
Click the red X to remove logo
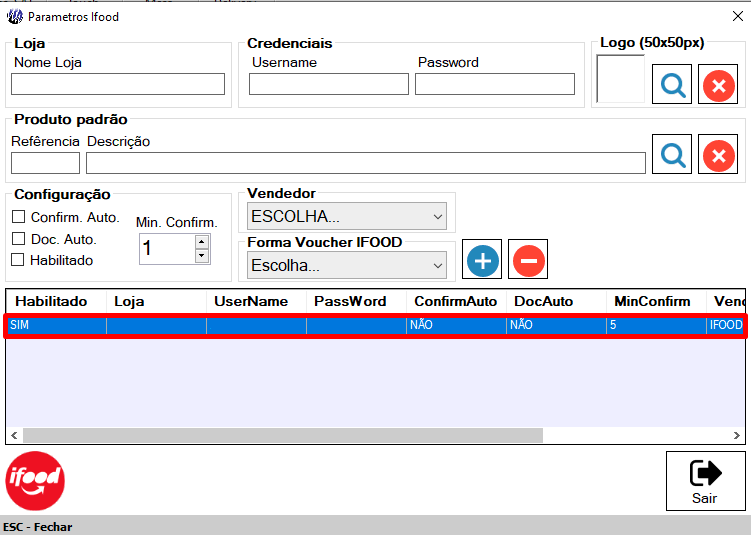click(717, 84)
